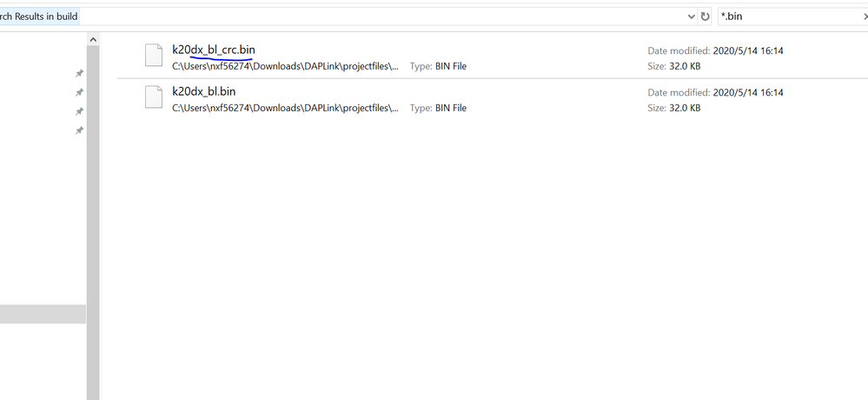Screen dimensions: 868x400
Task: Click the address bar showing Search Results in build
Action: click(x=344, y=17)
